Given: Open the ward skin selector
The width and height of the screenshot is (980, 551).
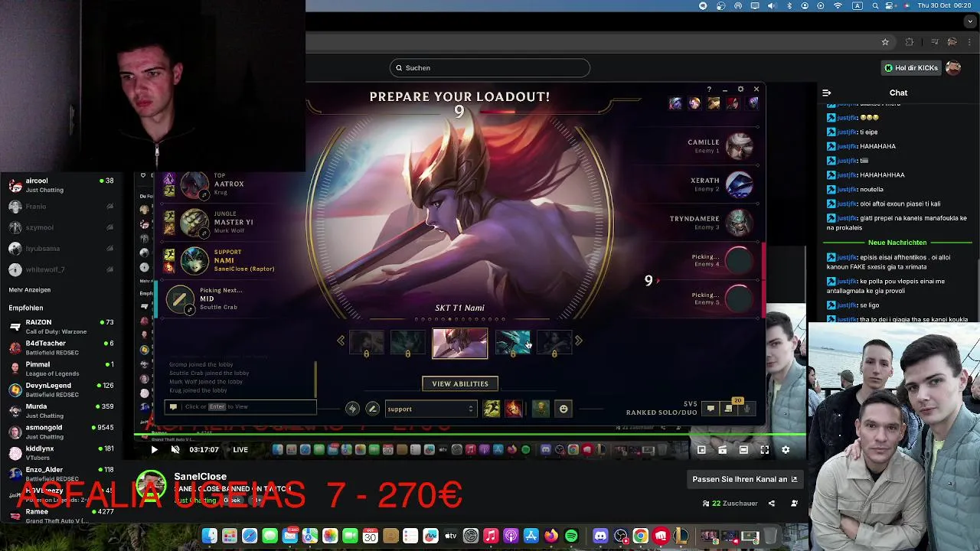Looking at the screenshot, I should (541, 409).
